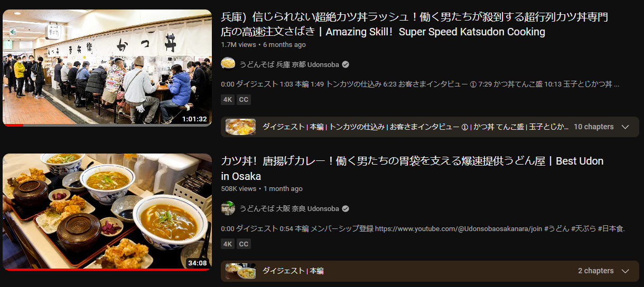Click the 4K badge on the udon video
Screen dimensions: 644x287
[228, 244]
